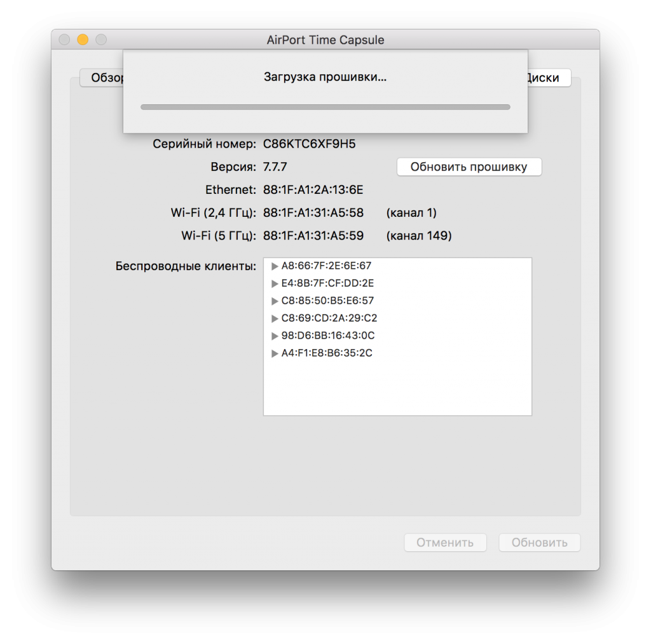The width and height of the screenshot is (651, 644).
Task: Click the Беспроводные клиенты label
Action: tap(186, 266)
